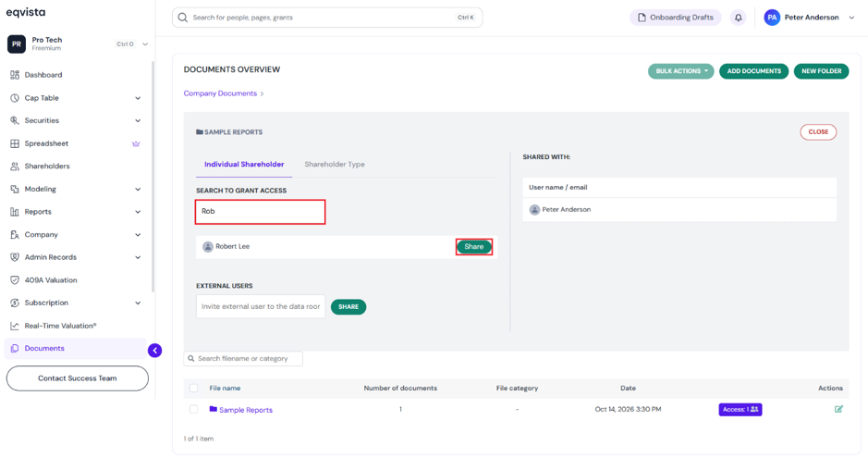
Task: Click the Real-Time Valuation graph icon
Action: click(15, 326)
